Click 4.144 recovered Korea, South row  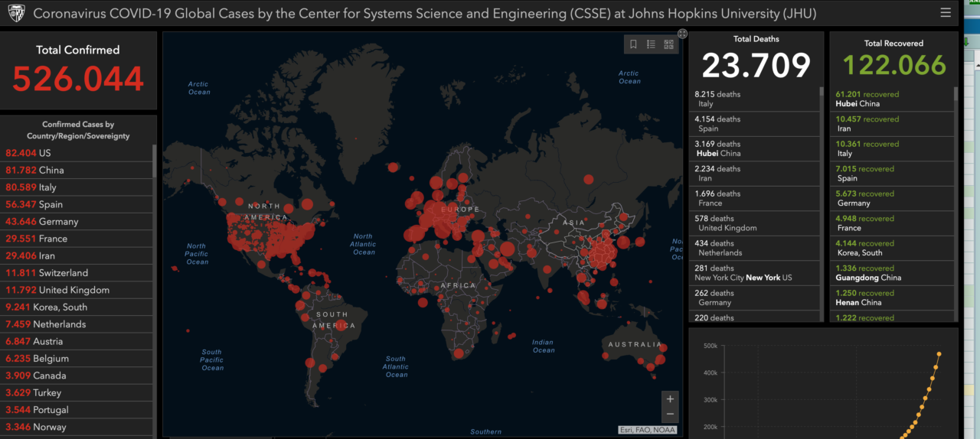[x=892, y=248]
